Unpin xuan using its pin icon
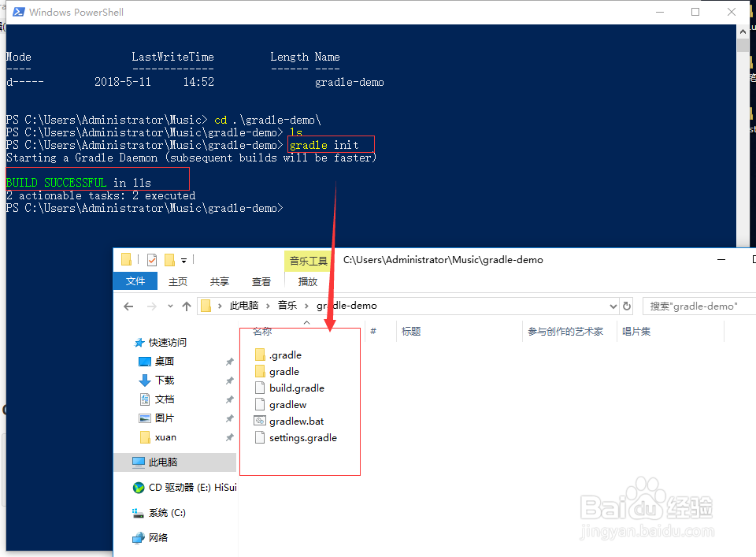Screen dimensions: 756x557 pyautogui.click(x=229, y=437)
